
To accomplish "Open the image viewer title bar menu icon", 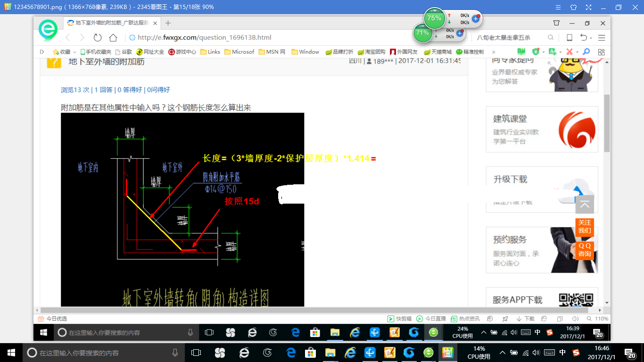I will pyautogui.click(x=558, y=7).
